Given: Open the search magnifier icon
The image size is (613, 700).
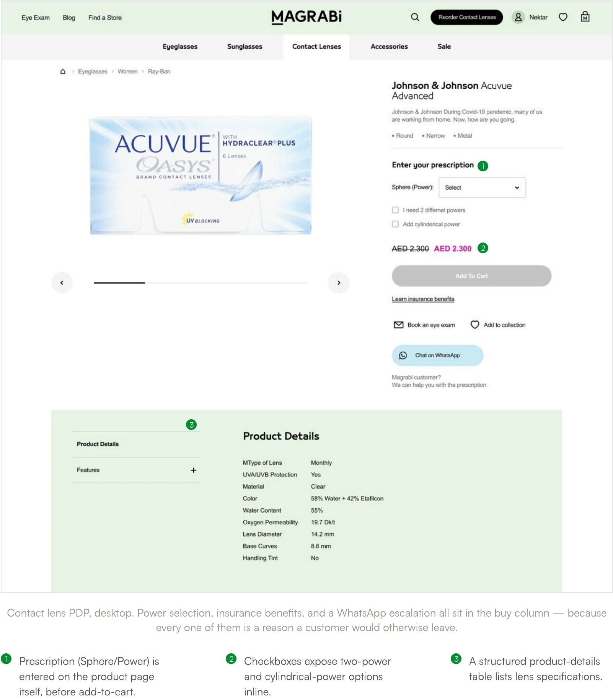Looking at the screenshot, I should click(415, 17).
